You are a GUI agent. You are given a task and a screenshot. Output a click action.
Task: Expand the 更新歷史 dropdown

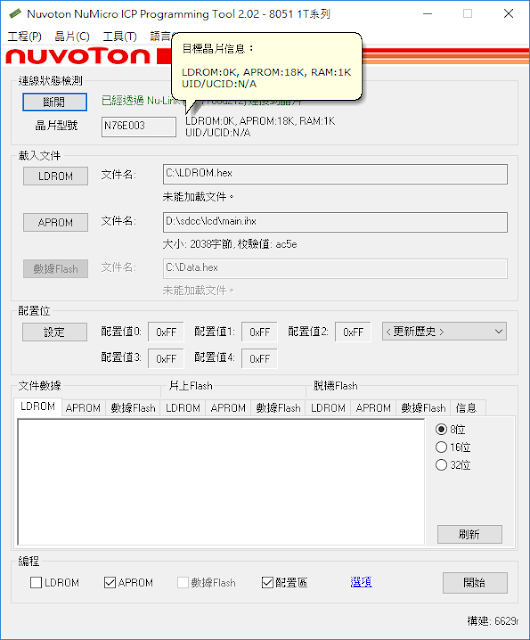(x=444, y=331)
